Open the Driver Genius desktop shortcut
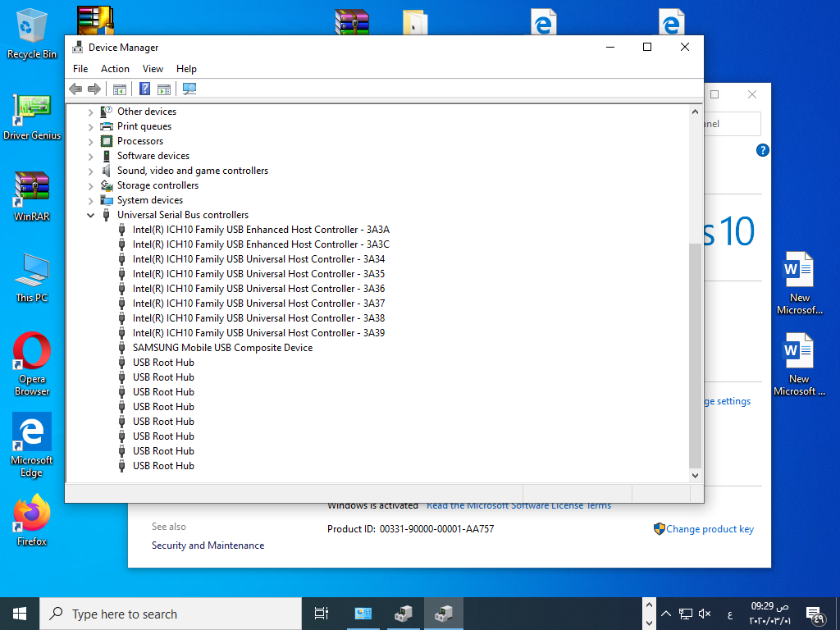The width and height of the screenshot is (840, 630). (x=32, y=116)
